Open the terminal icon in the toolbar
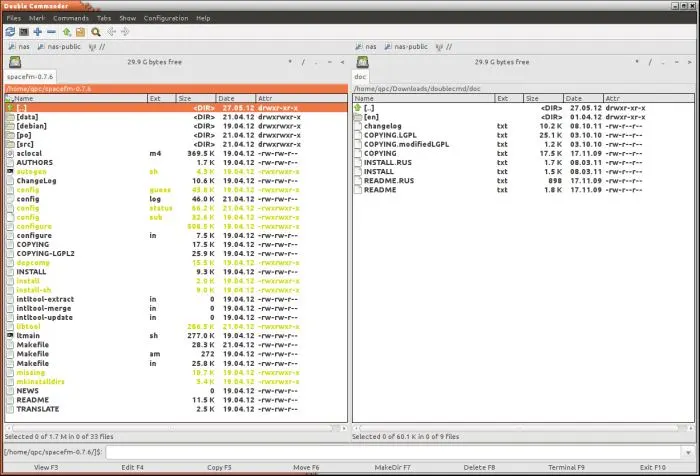 point(24,32)
